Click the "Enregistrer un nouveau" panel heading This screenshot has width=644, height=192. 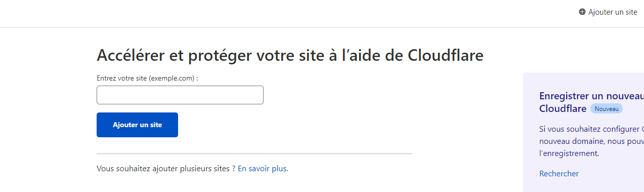591,96
